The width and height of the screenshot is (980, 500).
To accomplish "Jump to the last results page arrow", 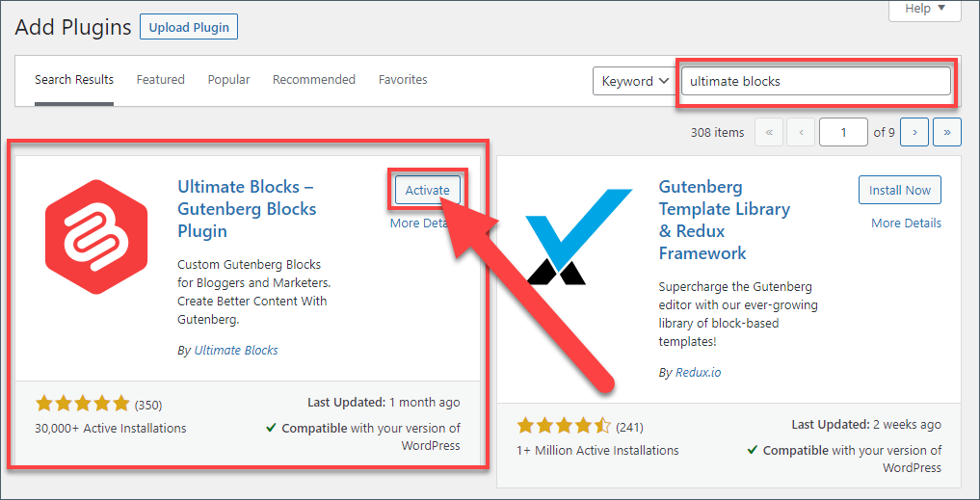I will 947,133.
